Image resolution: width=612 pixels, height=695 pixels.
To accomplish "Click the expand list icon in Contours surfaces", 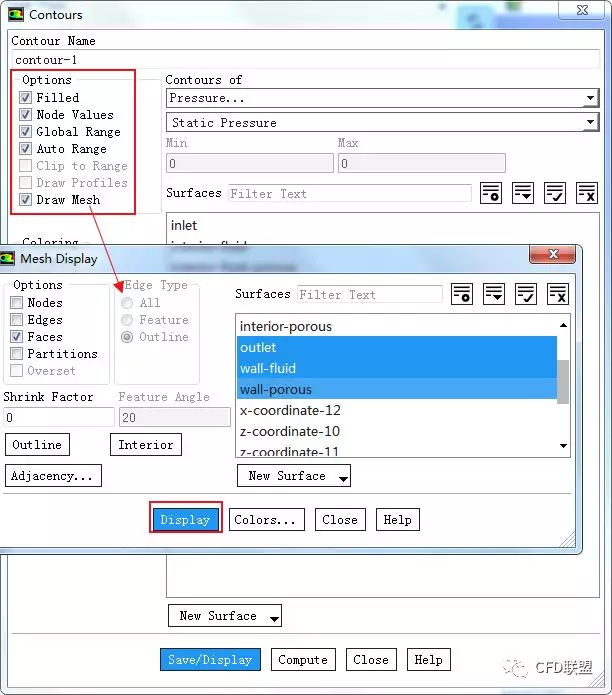I will pos(523,194).
